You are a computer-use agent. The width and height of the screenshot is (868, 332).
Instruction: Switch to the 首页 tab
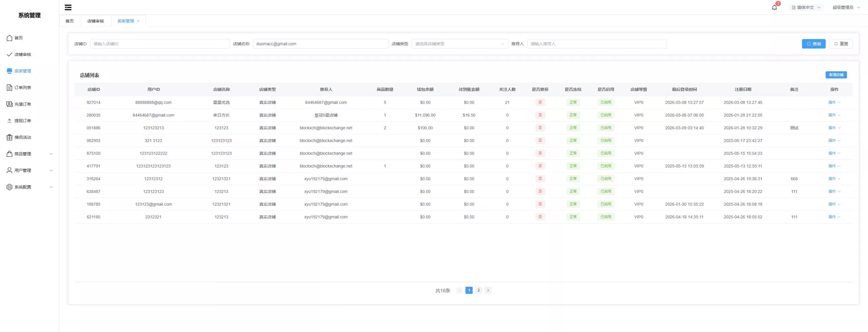[x=70, y=21]
